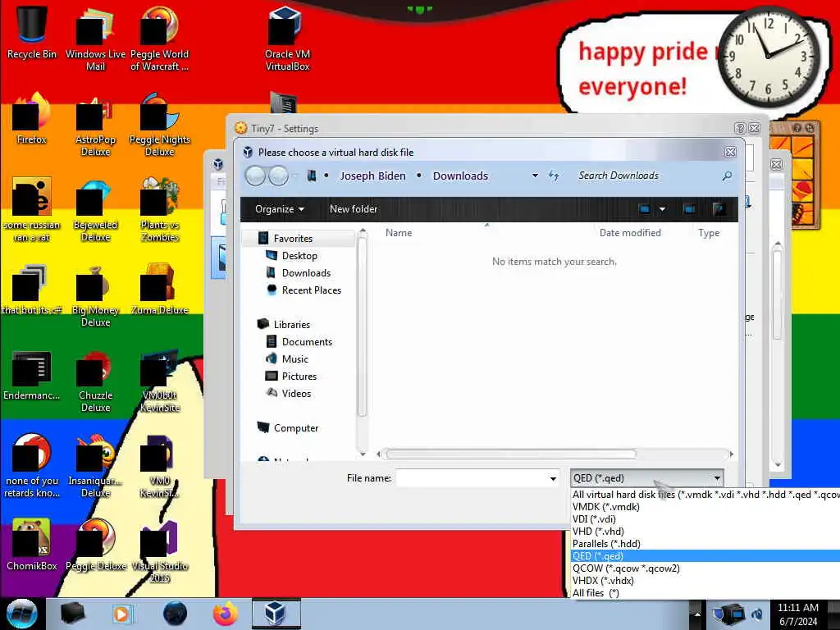Screen dimensions: 840x630
Task: Click Joseph Biden in the address path
Action: point(373,176)
